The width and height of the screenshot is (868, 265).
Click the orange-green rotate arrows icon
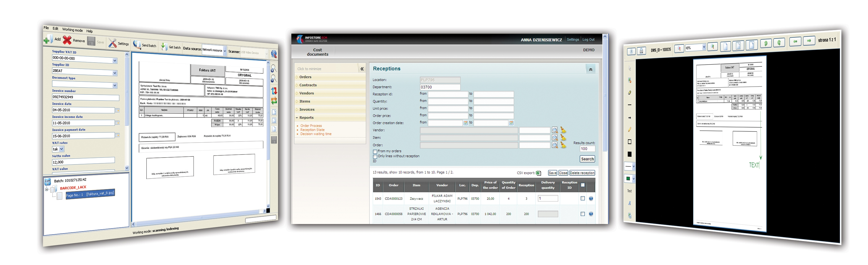click(x=274, y=101)
